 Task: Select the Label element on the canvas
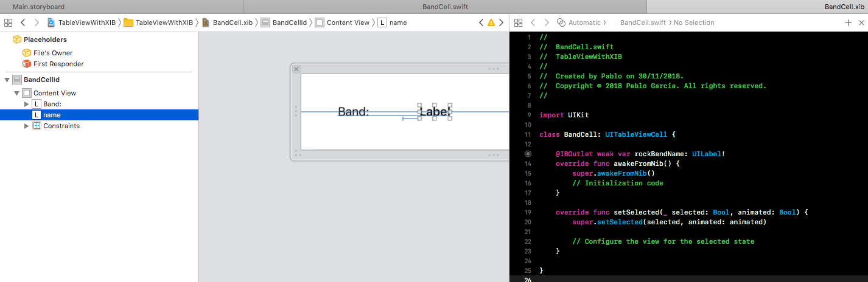tap(435, 112)
